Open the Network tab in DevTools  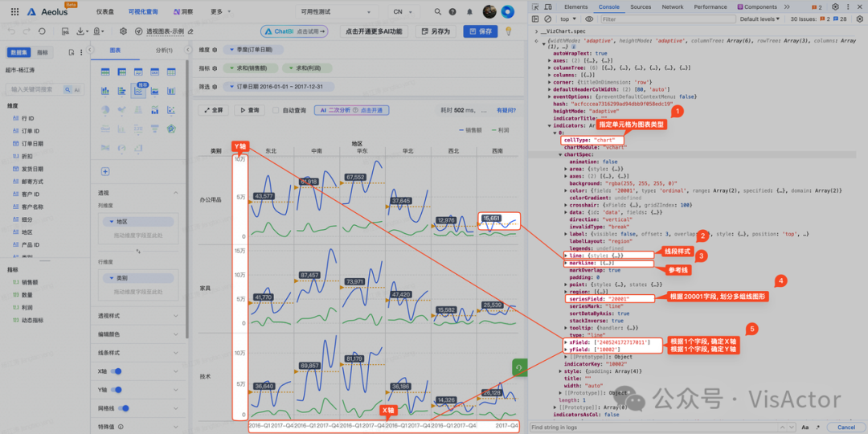(673, 6)
